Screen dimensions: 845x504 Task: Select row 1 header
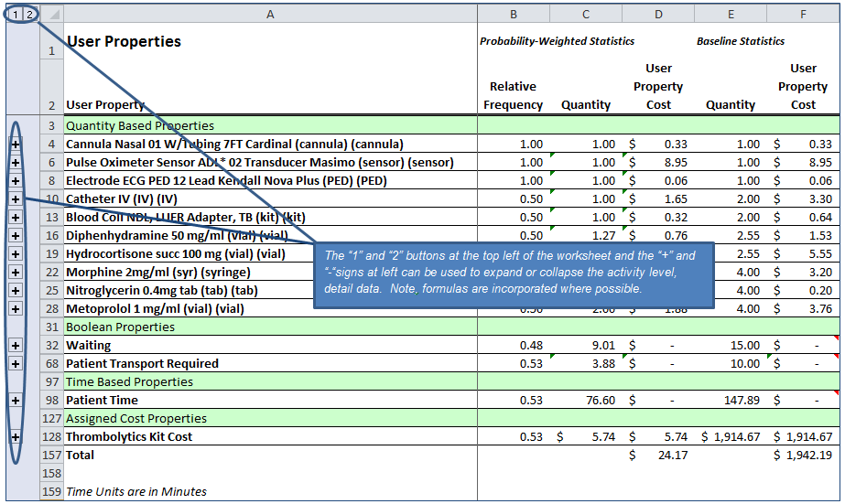click(52, 41)
